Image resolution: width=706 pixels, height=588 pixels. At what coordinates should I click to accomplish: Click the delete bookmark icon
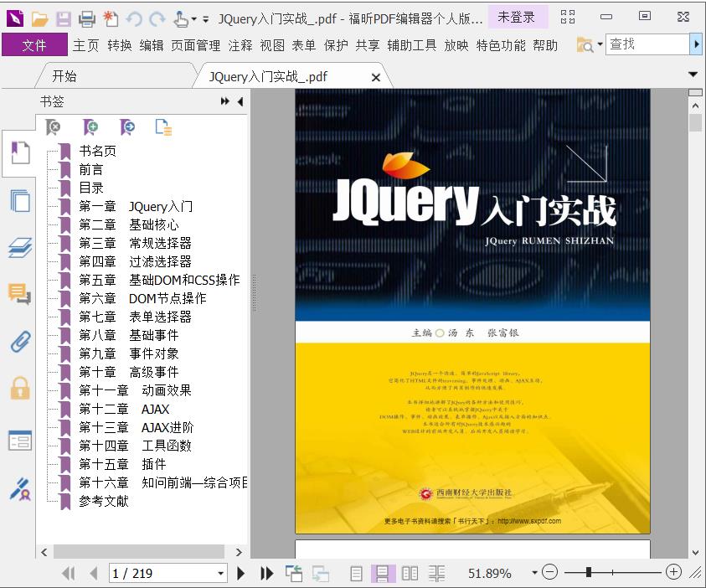pos(53,127)
